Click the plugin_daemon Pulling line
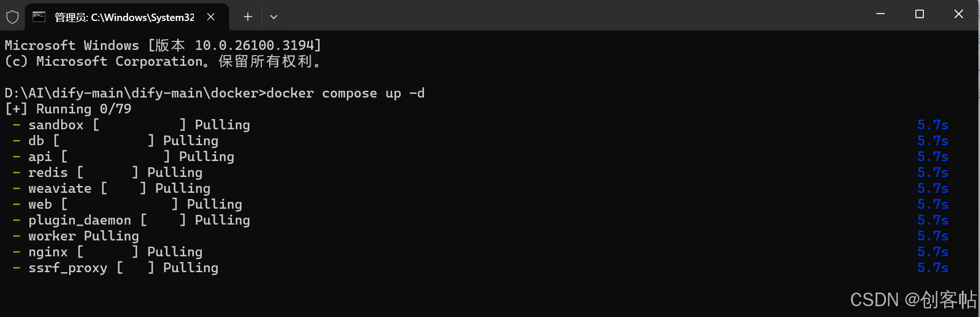 [131, 220]
